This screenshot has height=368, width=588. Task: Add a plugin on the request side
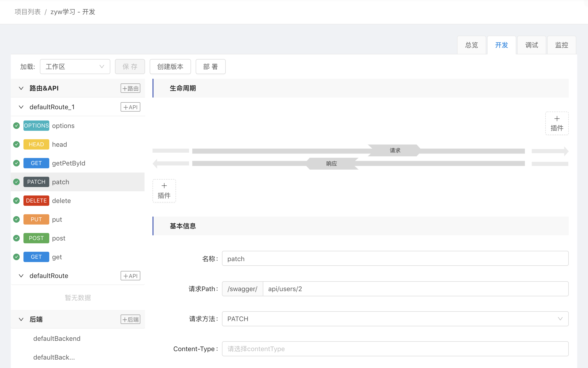[557, 123]
